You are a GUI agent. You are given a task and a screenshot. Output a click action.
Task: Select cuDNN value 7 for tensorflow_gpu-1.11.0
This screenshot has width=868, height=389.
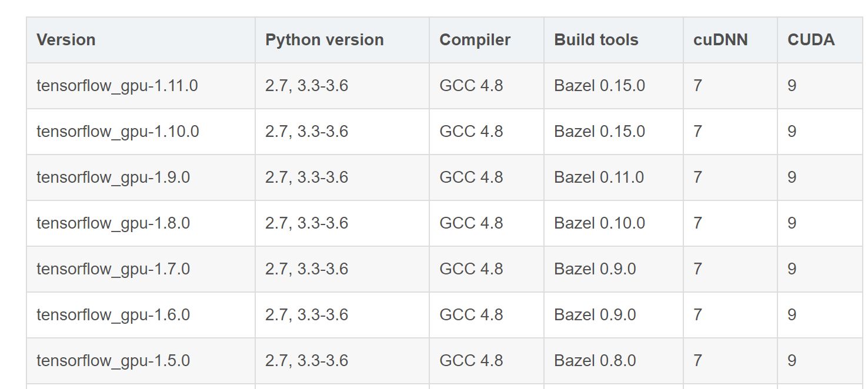[730, 86]
